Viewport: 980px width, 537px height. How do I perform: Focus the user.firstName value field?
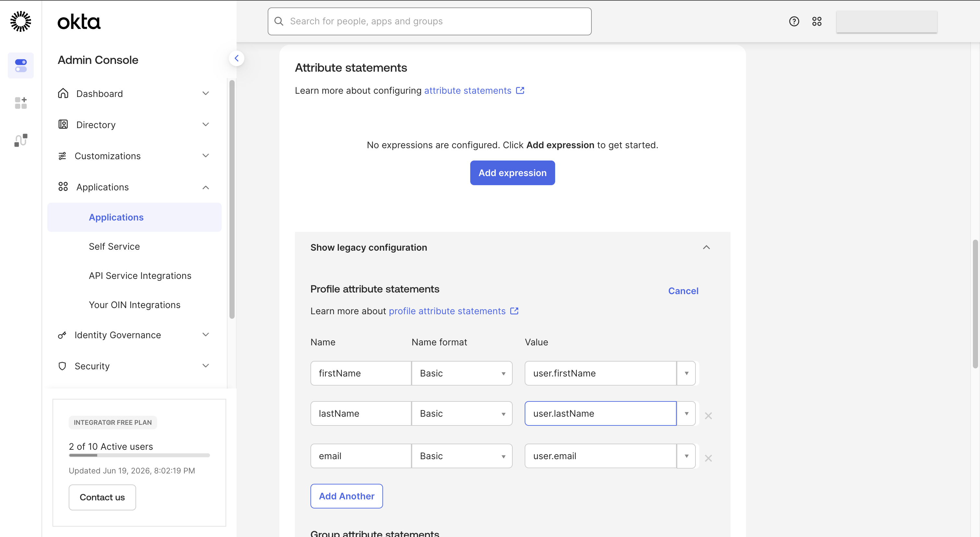600,373
